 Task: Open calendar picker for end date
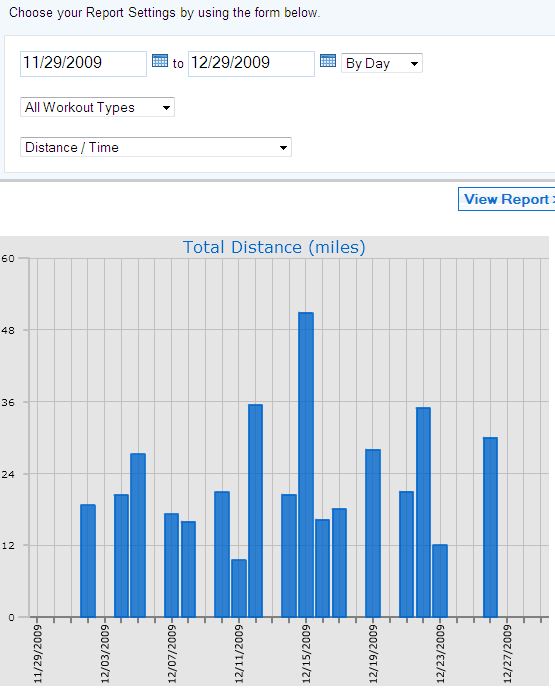[328, 61]
